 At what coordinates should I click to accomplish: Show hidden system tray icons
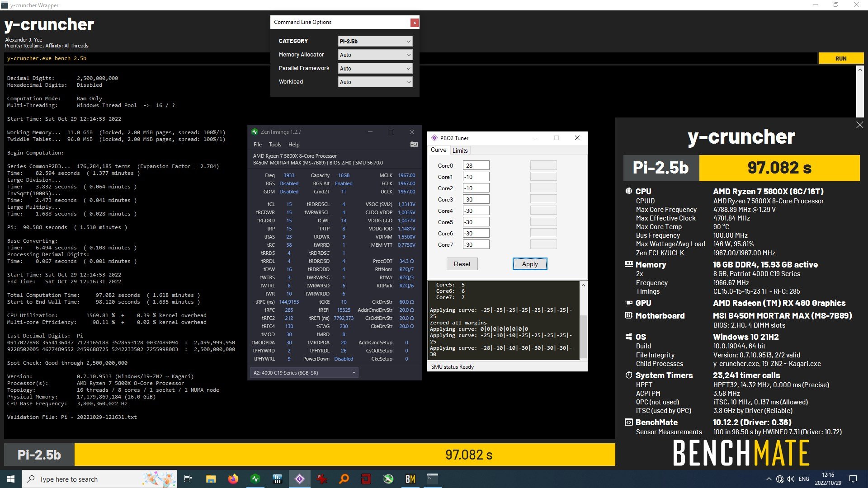[x=769, y=479]
